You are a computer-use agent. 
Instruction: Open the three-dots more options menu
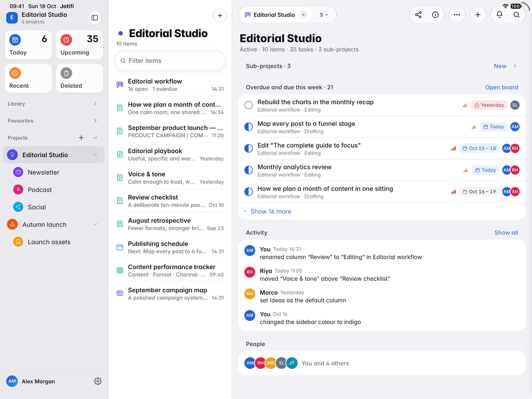pyautogui.click(x=457, y=15)
